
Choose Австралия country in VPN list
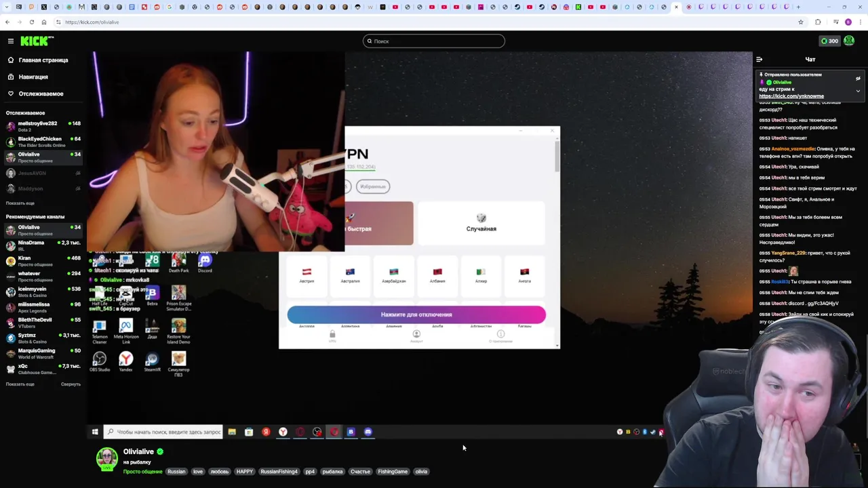click(350, 274)
